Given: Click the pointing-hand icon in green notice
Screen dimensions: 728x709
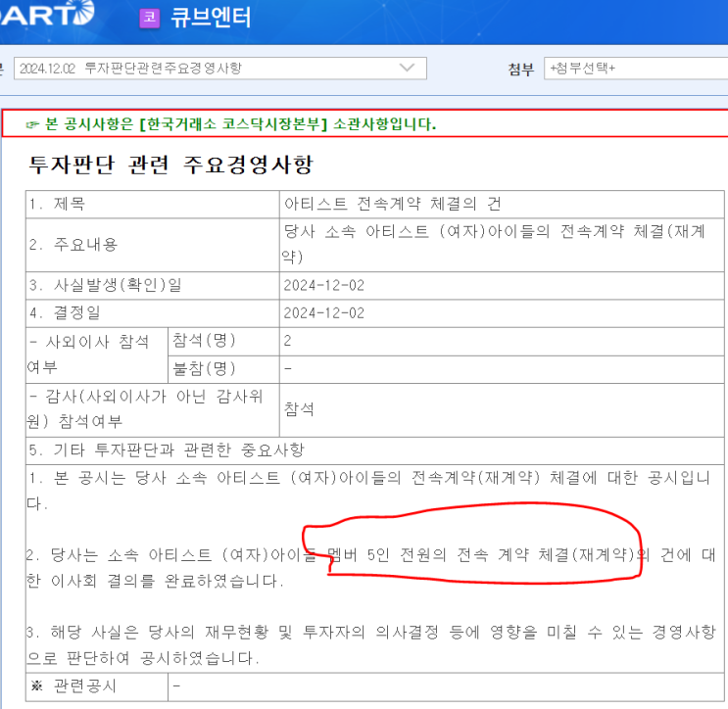Looking at the screenshot, I should point(32,124).
